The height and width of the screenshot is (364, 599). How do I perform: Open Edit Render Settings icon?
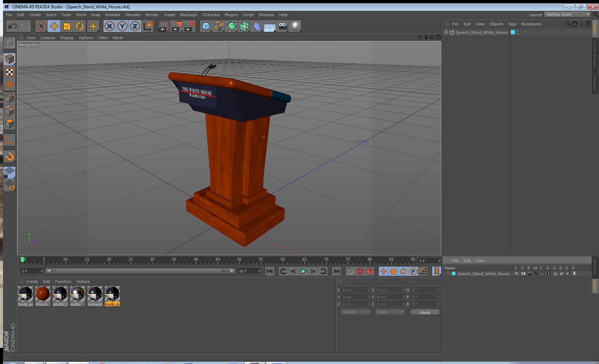click(x=189, y=26)
